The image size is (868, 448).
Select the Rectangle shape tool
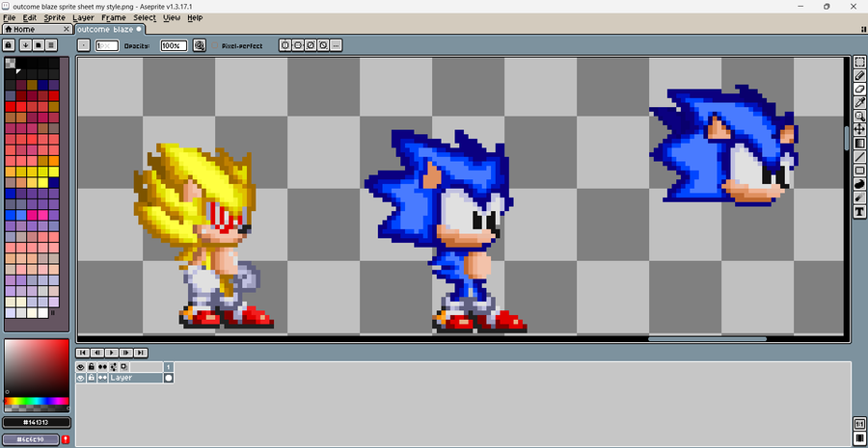click(859, 171)
